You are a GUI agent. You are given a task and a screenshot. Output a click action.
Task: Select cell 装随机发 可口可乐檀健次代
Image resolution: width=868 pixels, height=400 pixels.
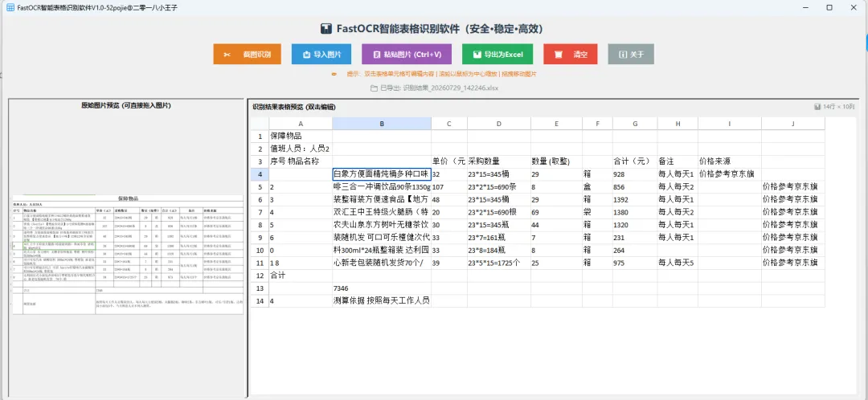click(382, 237)
